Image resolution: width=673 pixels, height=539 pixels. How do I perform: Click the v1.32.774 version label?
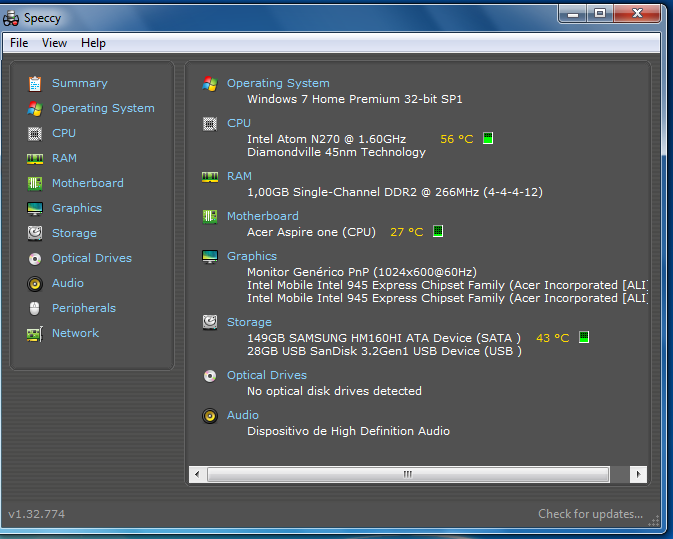[x=36, y=514]
